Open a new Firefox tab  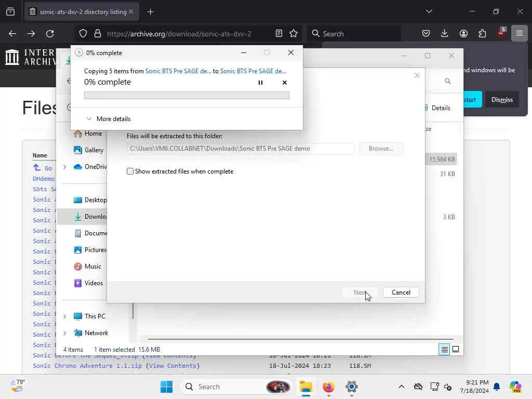tap(150, 12)
